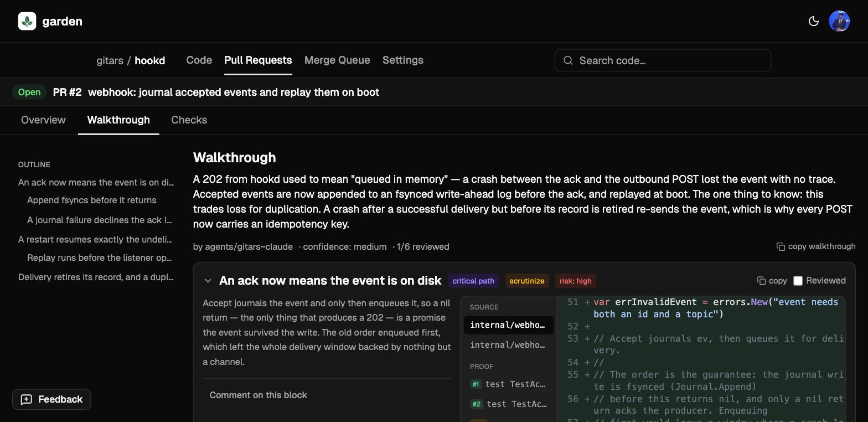Image resolution: width=868 pixels, height=422 pixels.
Task: Click the critical path tag
Action: click(x=473, y=281)
